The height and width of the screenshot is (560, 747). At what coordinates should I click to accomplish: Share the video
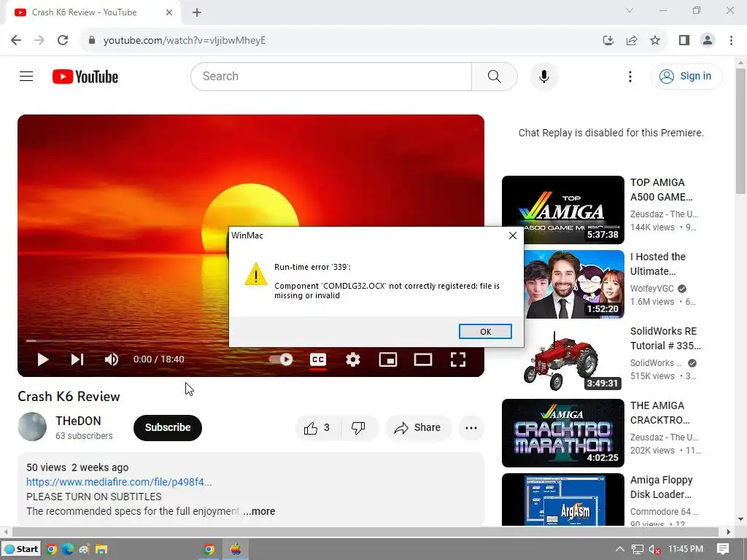(x=418, y=427)
